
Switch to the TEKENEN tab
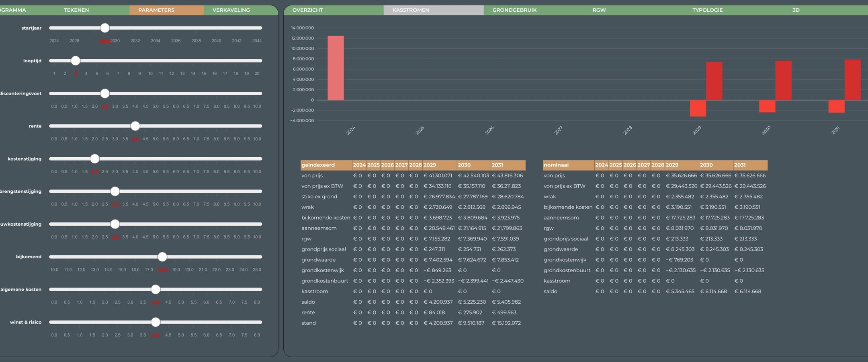tap(76, 10)
